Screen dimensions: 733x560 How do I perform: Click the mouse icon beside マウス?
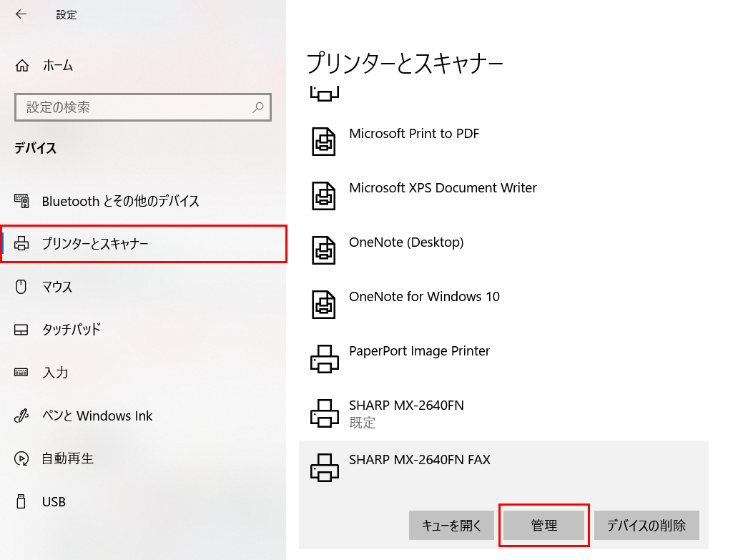(x=21, y=287)
